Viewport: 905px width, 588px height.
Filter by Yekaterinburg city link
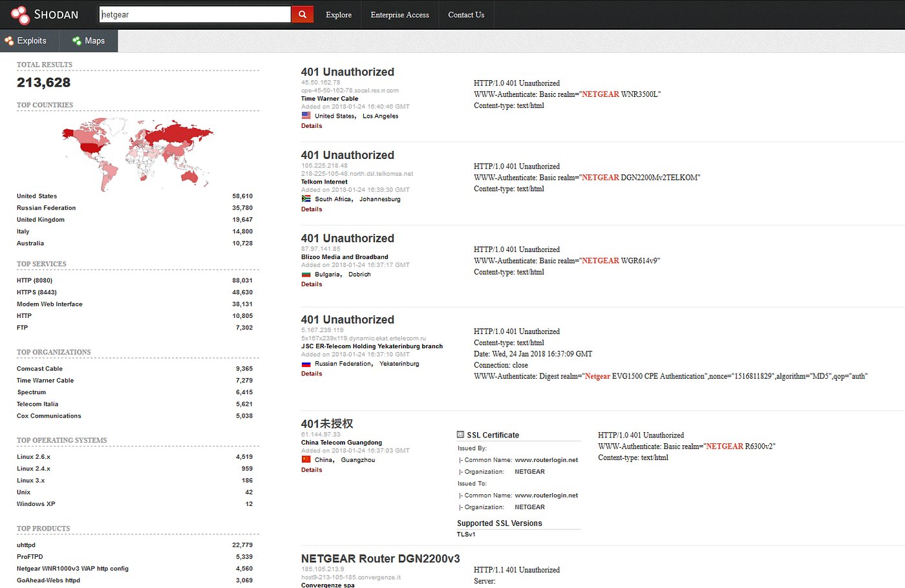tap(399, 364)
